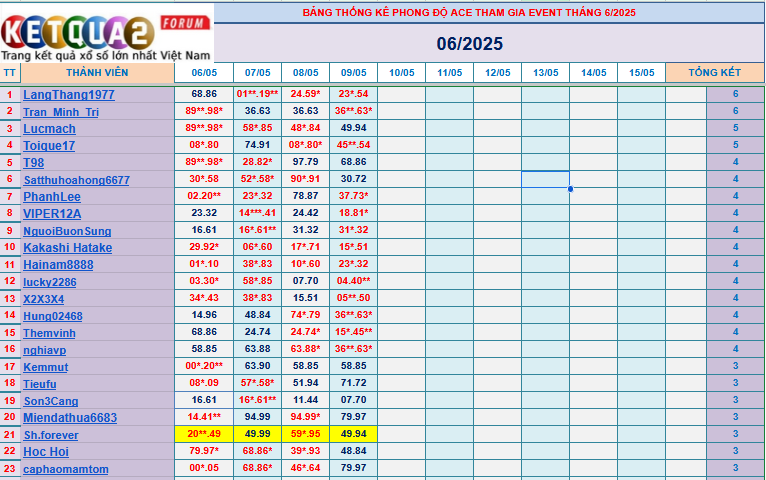Screen dimensions: 766x480
Task: Select cell 45**.54 in Toique17 row
Action: point(353,145)
